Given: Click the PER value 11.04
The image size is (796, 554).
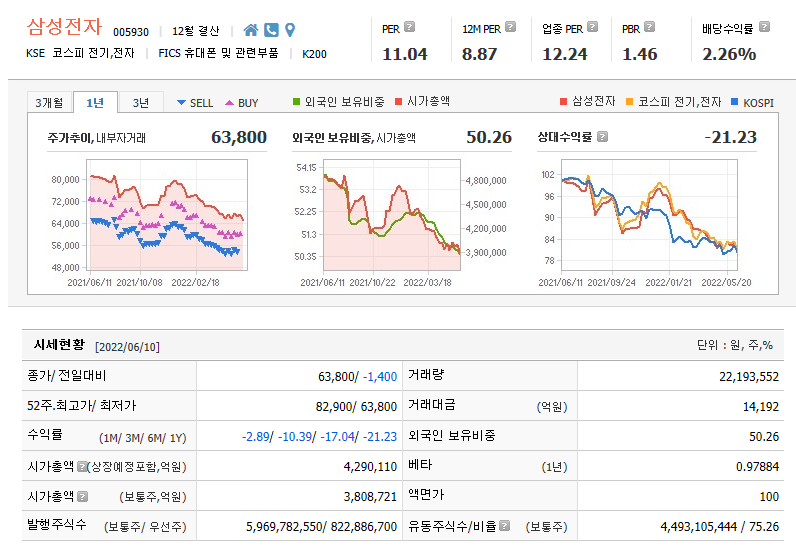Looking at the screenshot, I should click(405, 54).
